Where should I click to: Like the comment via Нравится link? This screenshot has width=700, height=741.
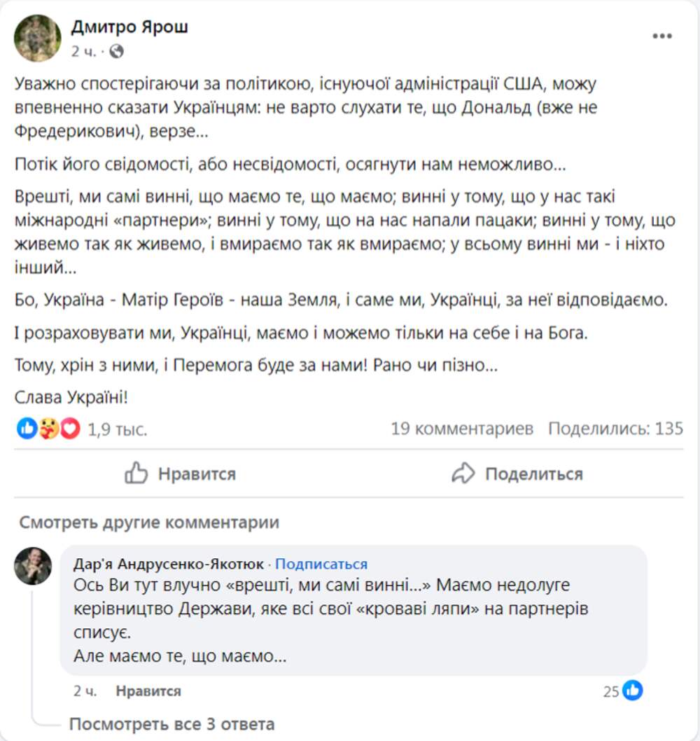[148, 691]
